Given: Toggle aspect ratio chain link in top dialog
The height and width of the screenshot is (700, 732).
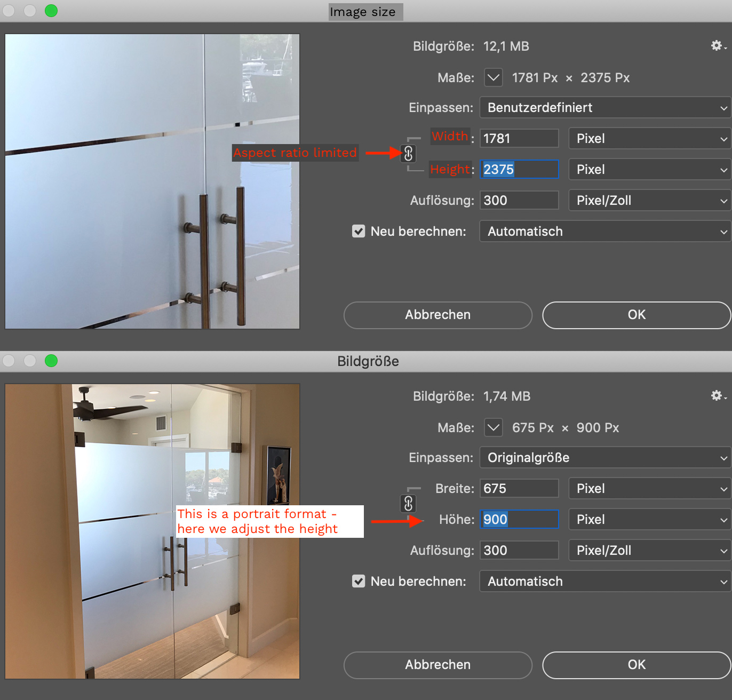Looking at the screenshot, I should pyautogui.click(x=408, y=154).
